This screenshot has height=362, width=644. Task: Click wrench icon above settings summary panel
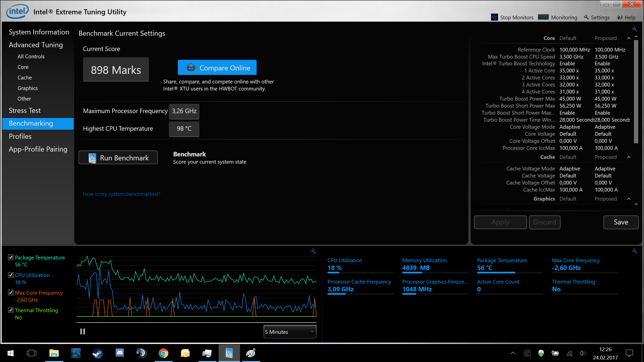(634, 29)
